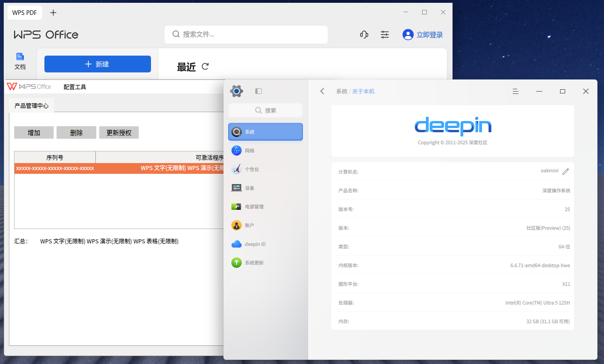Image resolution: width=604 pixels, height=364 pixels.
Task: Refresh the recent files list
Action: pyautogui.click(x=205, y=66)
